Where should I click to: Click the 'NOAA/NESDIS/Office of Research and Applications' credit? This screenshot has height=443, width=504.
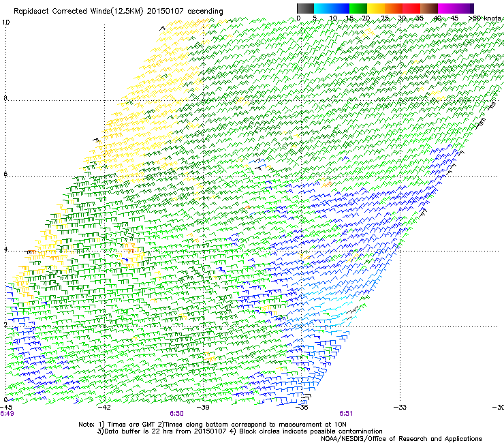401,439
